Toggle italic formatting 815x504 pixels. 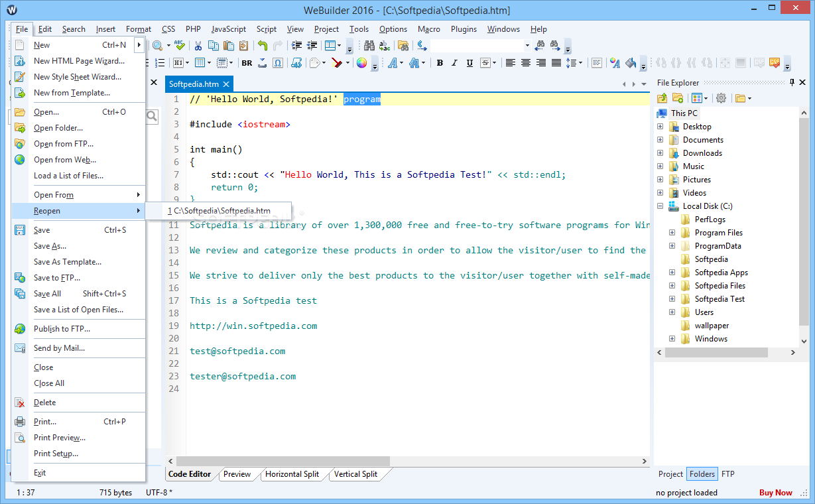[x=454, y=63]
